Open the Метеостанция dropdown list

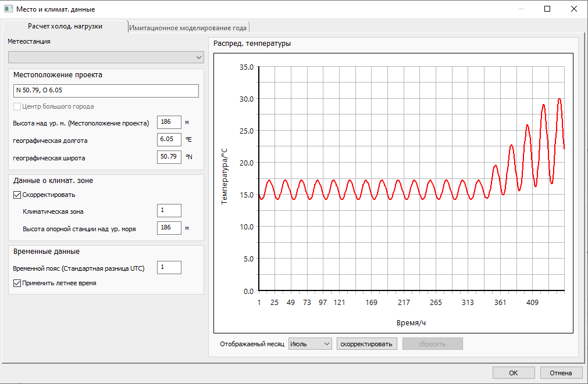(106, 58)
